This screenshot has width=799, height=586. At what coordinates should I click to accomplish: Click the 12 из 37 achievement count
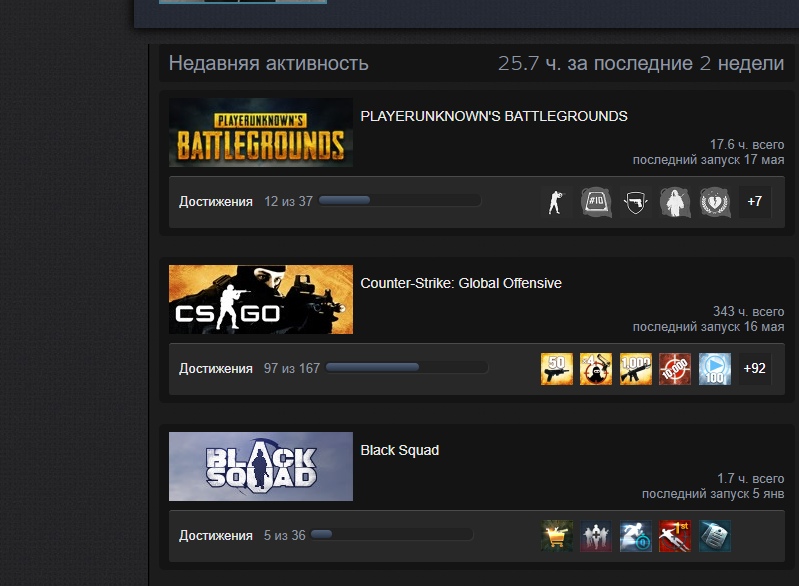tap(288, 202)
